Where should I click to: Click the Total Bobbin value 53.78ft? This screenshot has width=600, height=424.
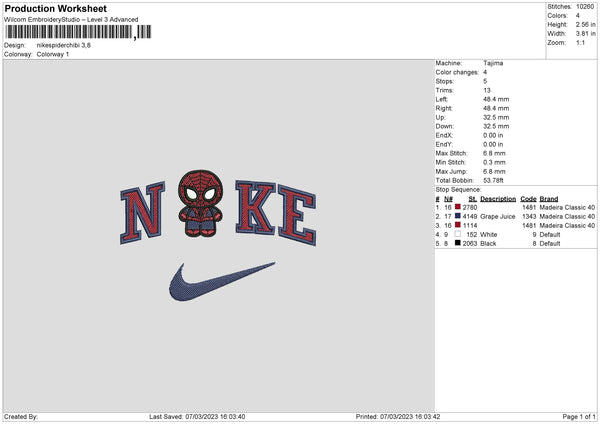[x=493, y=180]
